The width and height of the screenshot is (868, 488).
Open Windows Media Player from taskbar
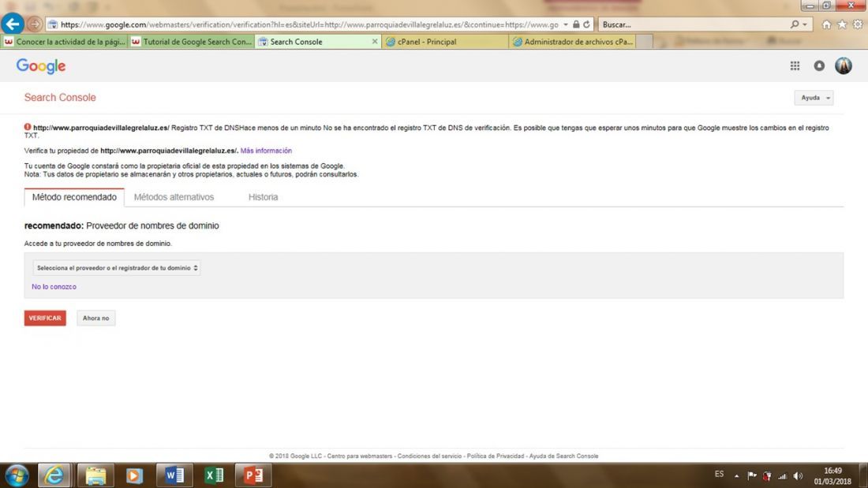tap(134, 475)
